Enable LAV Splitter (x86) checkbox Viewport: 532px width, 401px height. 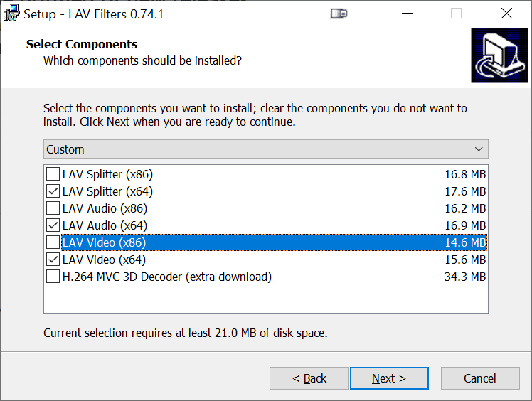pos(53,174)
